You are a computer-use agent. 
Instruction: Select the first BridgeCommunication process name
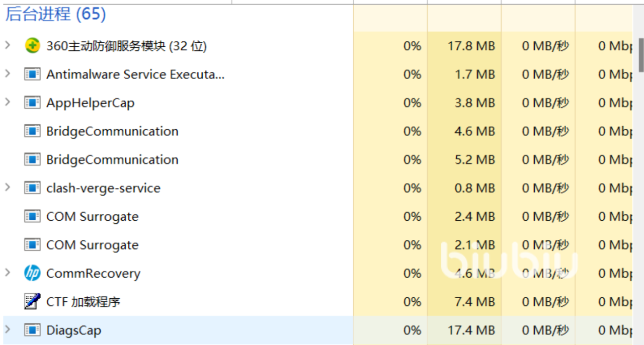coord(112,131)
